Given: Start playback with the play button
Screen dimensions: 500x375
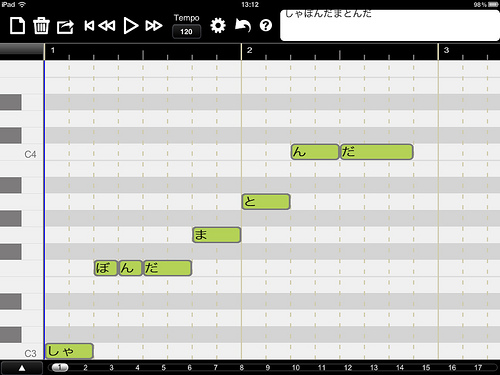Looking at the screenshot, I should click(131, 26).
